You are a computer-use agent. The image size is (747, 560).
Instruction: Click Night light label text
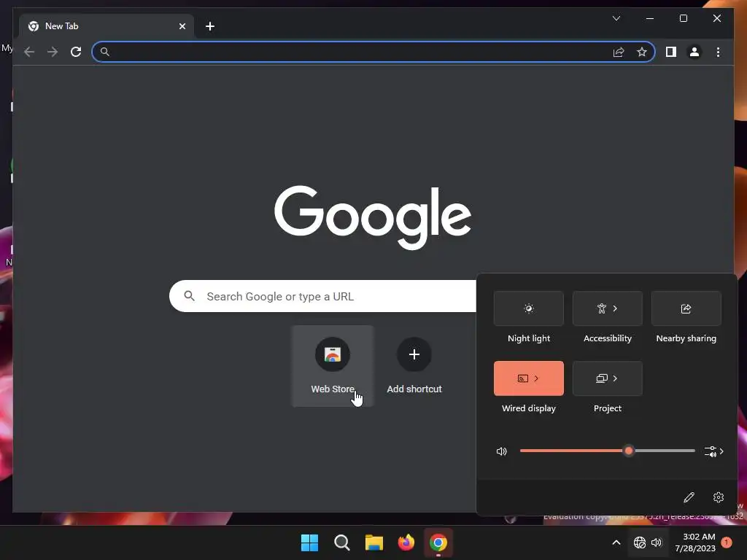click(529, 338)
